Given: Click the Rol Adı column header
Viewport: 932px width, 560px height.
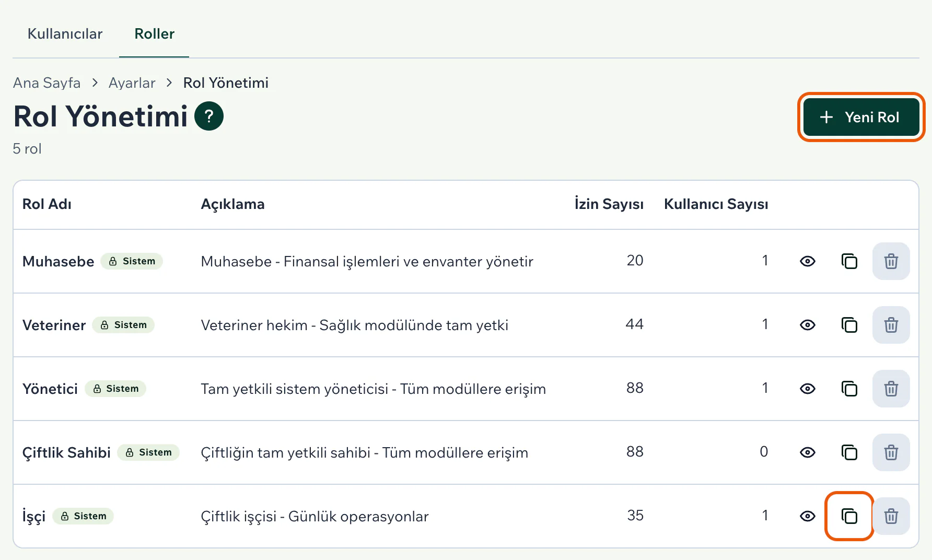Looking at the screenshot, I should click(46, 204).
